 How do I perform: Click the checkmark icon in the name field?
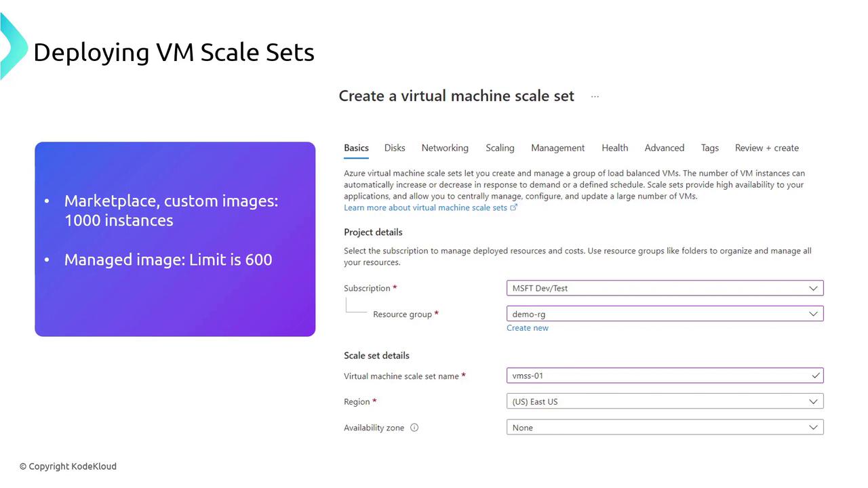[x=815, y=375]
